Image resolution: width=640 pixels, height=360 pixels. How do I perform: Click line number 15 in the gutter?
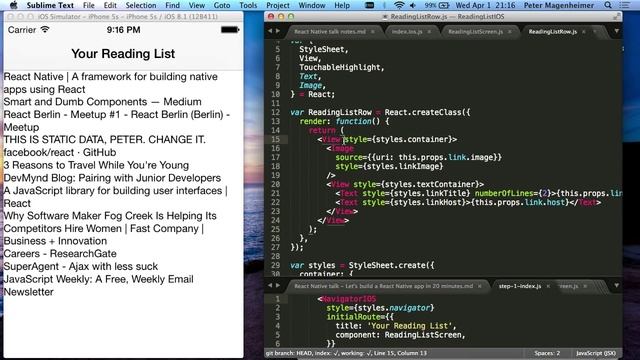click(x=276, y=139)
